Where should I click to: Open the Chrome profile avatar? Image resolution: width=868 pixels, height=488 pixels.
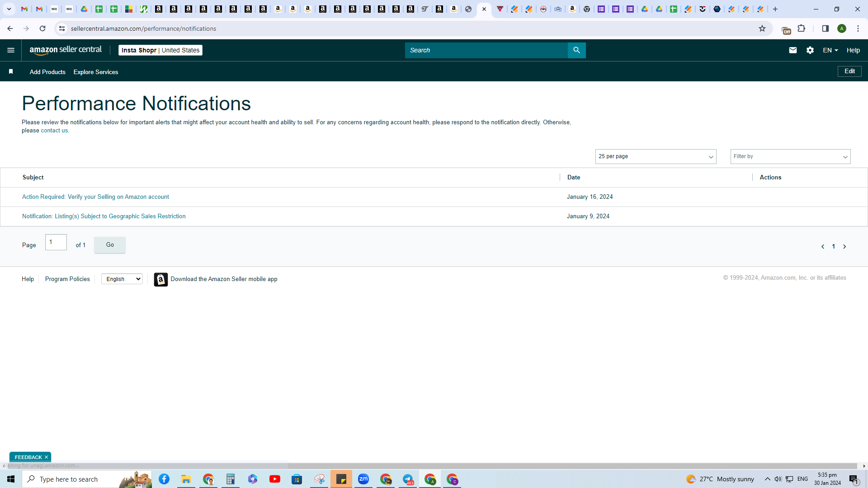842,28
